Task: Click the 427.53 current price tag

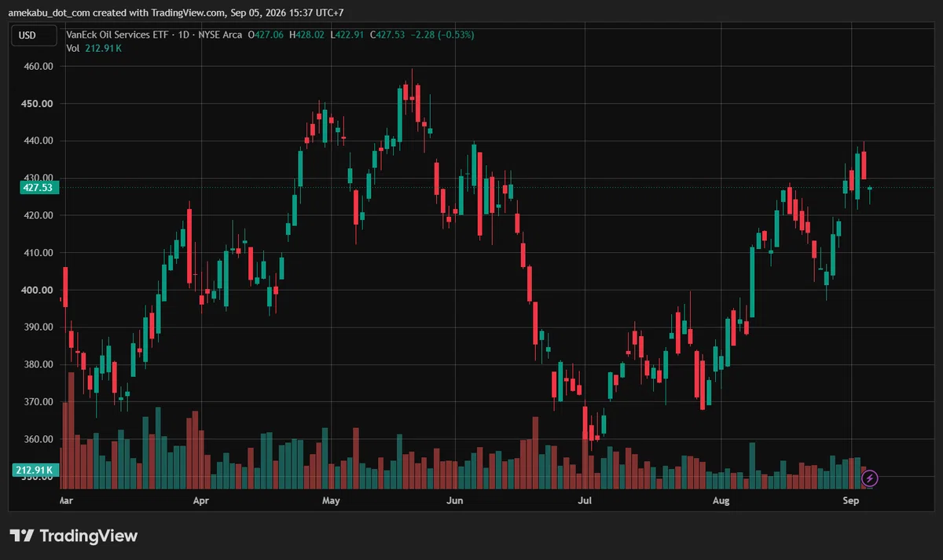Action: [x=38, y=188]
